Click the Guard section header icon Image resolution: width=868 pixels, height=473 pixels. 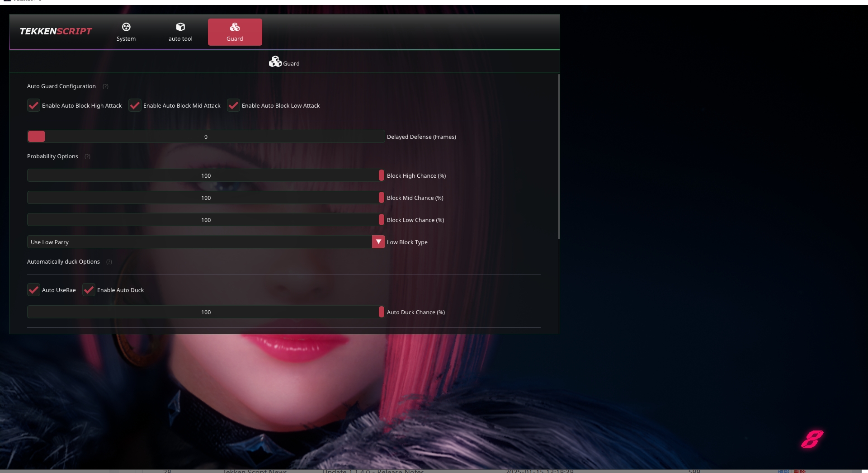(275, 61)
